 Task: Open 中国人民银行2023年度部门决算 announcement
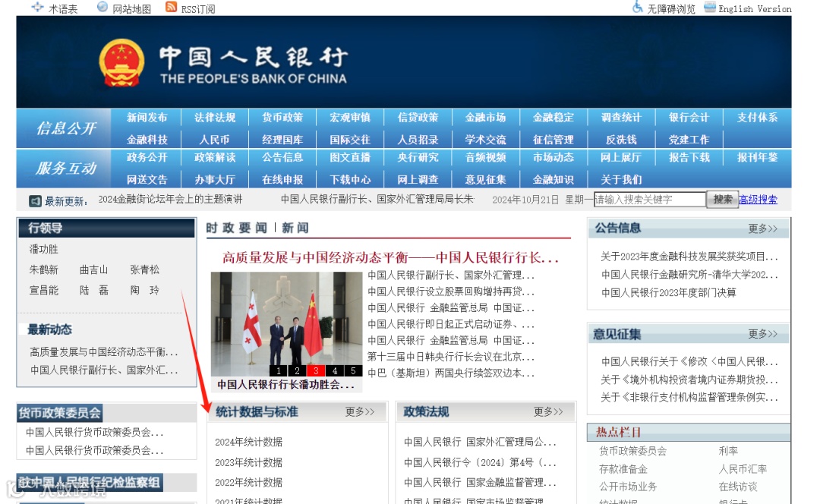[x=669, y=293]
